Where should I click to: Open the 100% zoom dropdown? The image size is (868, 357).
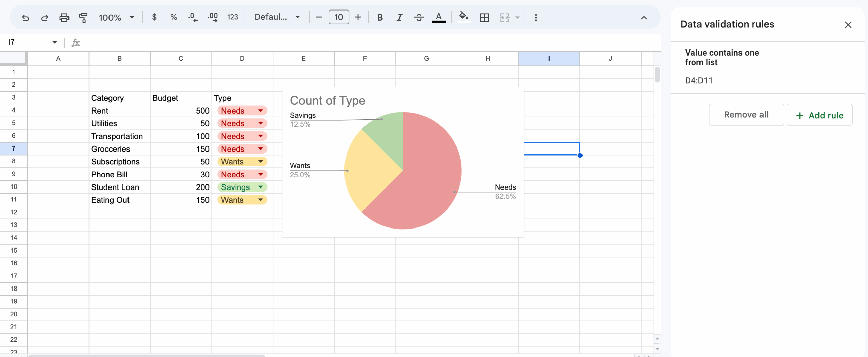tap(116, 17)
